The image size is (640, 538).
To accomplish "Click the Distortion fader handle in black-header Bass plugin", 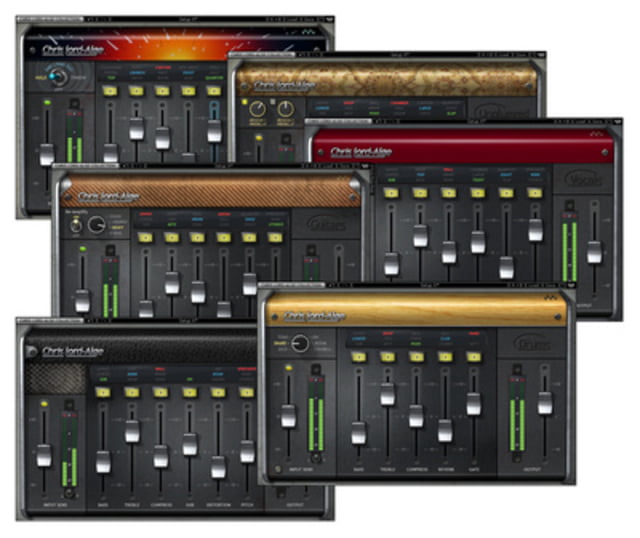I will tap(218, 467).
